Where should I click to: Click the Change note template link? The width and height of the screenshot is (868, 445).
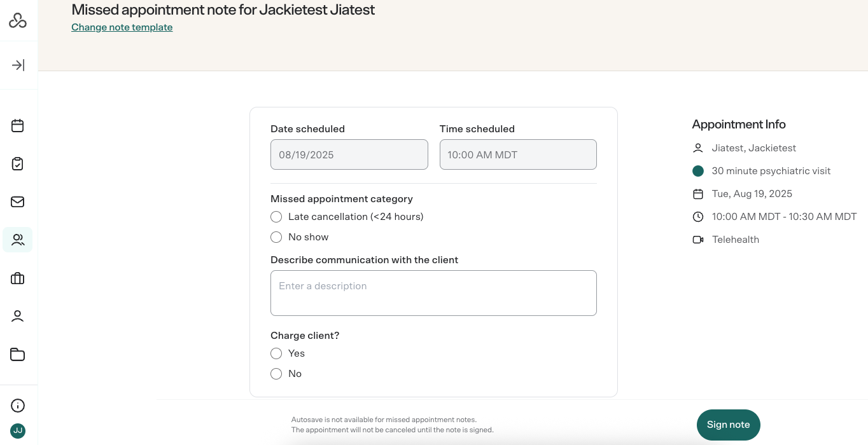[x=122, y=27]
